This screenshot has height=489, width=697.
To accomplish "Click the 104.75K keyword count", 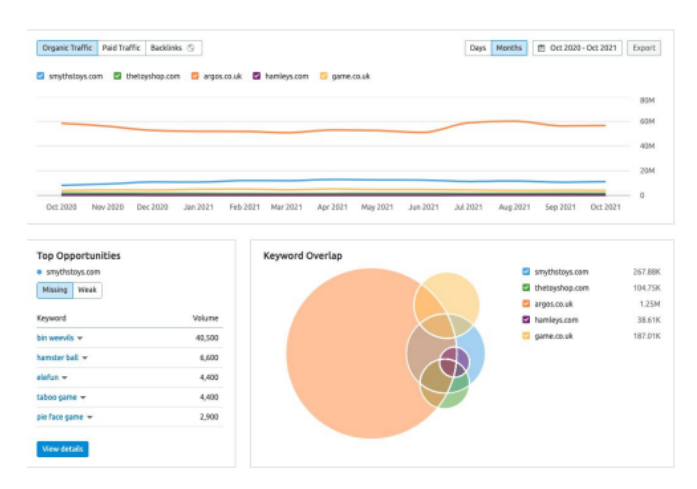I will click(647, 288).
